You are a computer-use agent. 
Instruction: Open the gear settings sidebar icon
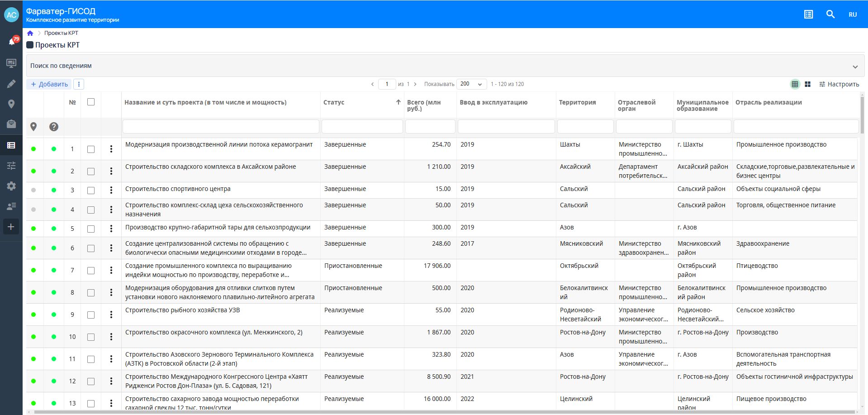pos(11,186)
